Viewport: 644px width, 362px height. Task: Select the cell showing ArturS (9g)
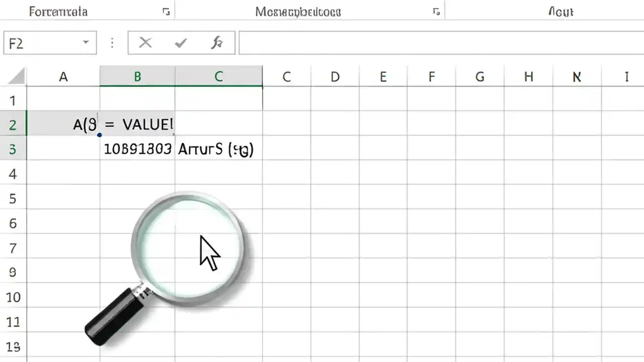218,149
